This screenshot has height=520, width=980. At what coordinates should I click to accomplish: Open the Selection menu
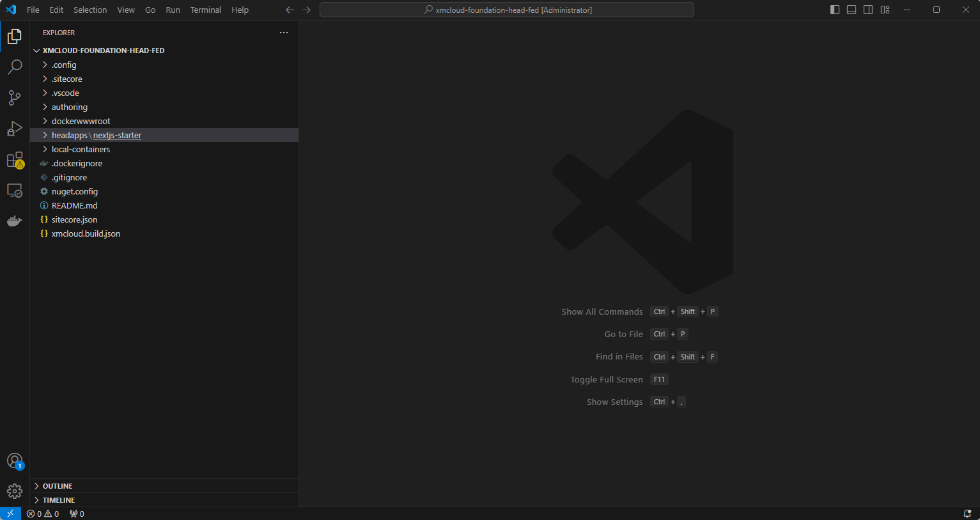click(90, 10)
